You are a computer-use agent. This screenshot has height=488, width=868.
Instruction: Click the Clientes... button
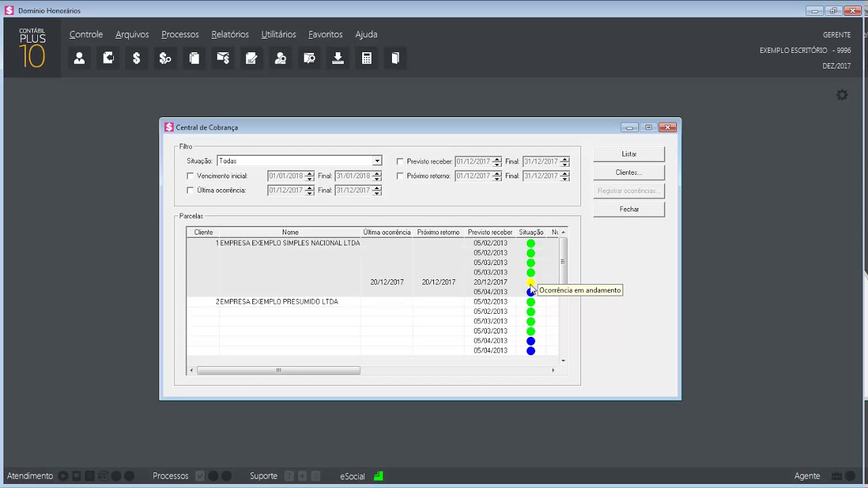click(x=629, y=173)
